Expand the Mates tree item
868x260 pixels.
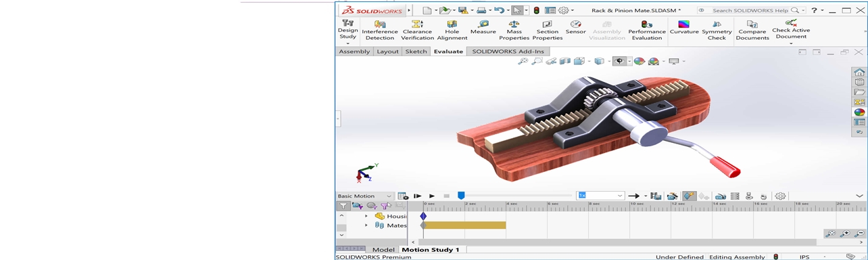click(366, 225)
